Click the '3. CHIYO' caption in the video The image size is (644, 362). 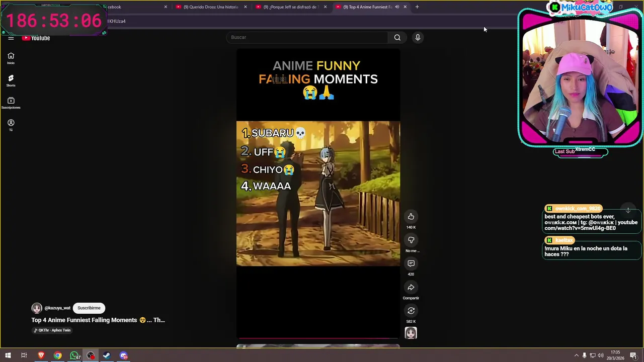click(x=267, y=169)
